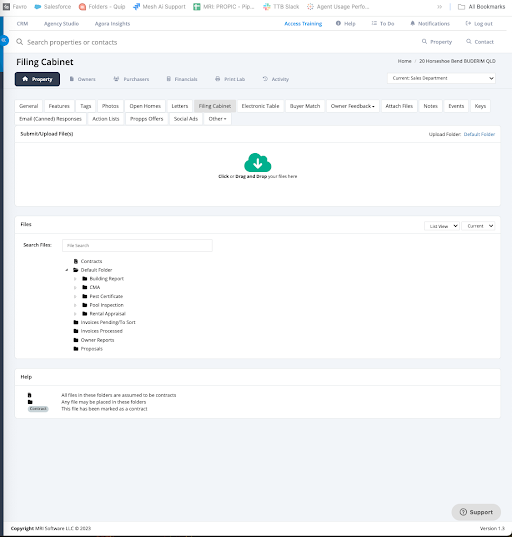The height and width of the screenshot is (537, 512).
Task: Expand the Building Report folder arrow
Action: [75, 279]
